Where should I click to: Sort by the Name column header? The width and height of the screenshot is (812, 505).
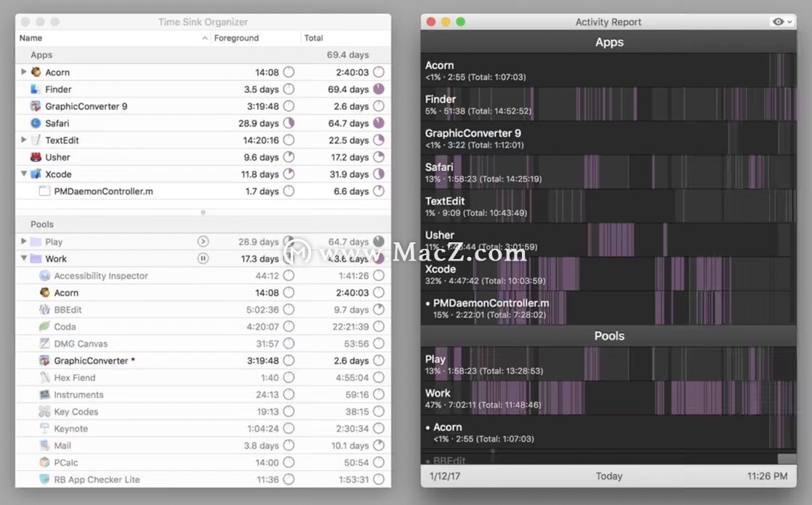point(113,38)
